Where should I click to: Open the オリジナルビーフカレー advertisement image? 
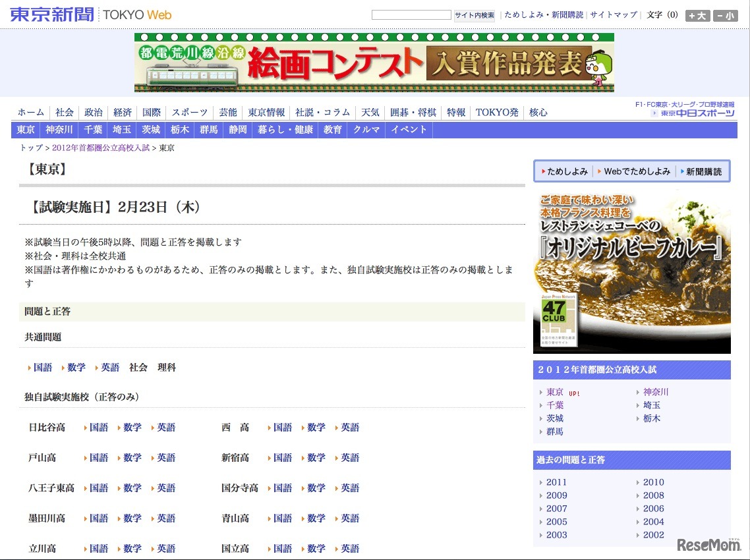click(x=631, y=271)
